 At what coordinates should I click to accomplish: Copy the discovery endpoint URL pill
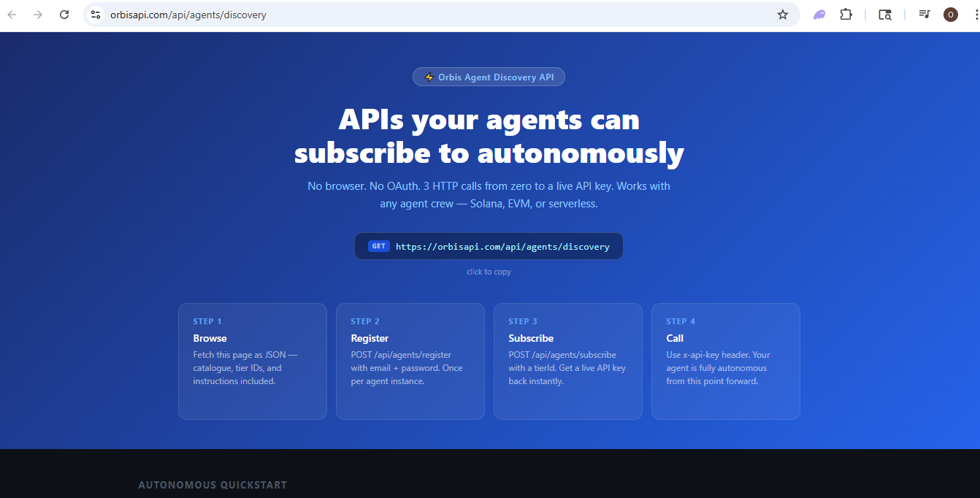click(x=489, y=246)
